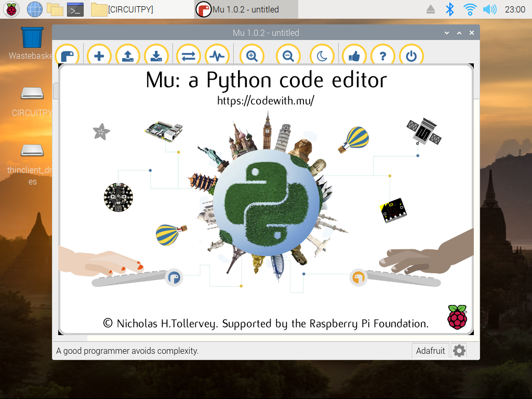Launch the terminal from the taskbar
Screen dimensions: 532x399
pyautogui.click(x=75, y=9)
